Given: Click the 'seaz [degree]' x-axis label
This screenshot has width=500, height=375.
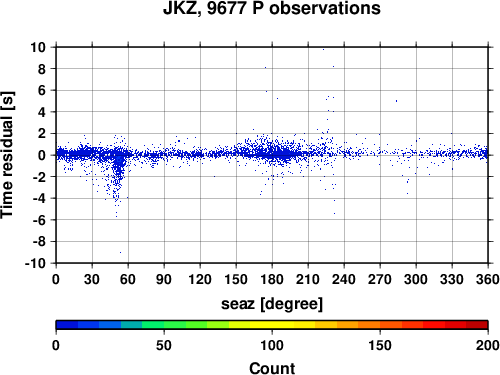Looking at the screenshot, I should pyautogui.click(x=272, y=304).
